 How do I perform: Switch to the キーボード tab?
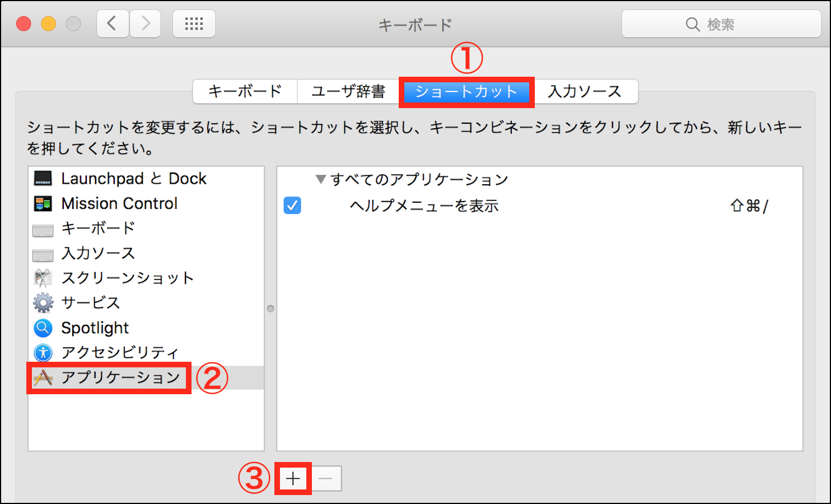click(245, 91)
